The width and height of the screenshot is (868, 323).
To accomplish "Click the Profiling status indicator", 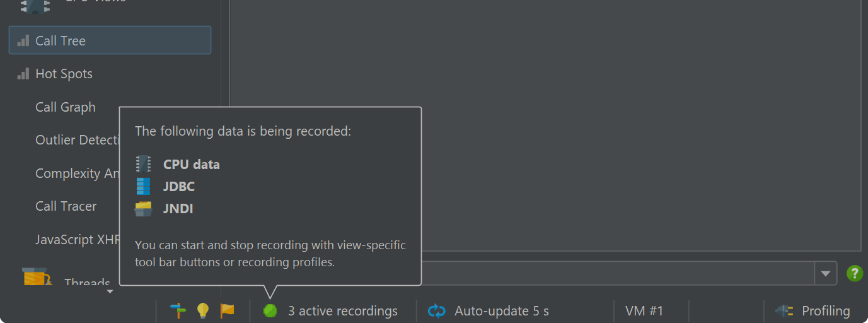I will pos(813,311).
